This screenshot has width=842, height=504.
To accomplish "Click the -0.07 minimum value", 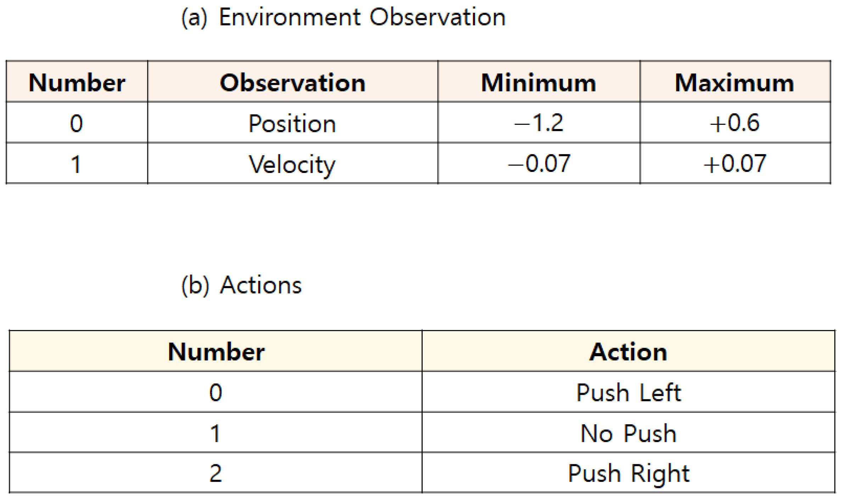I will coord(539,164).
